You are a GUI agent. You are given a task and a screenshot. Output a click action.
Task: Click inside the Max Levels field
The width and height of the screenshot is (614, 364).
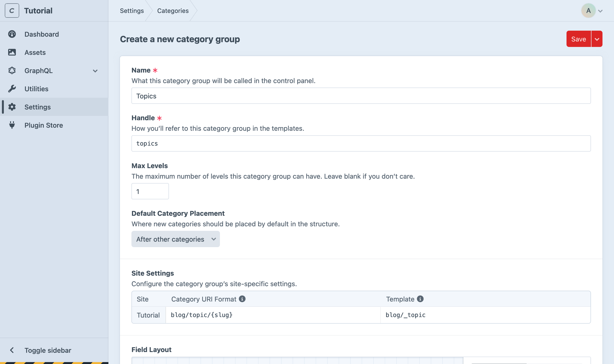tap(150, 191)
